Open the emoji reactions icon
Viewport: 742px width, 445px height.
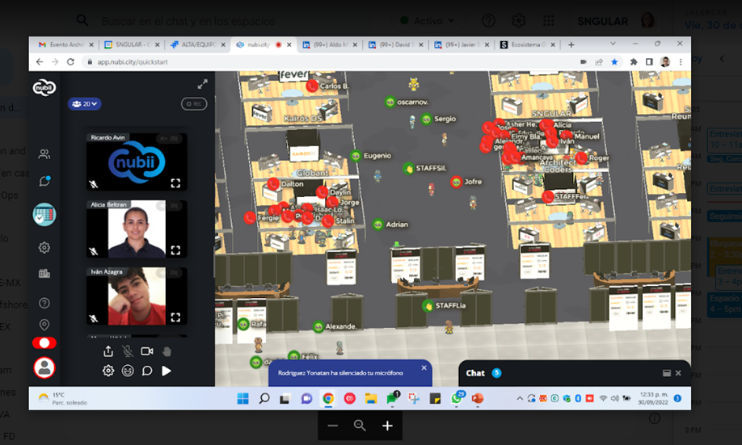click(128, 371)
